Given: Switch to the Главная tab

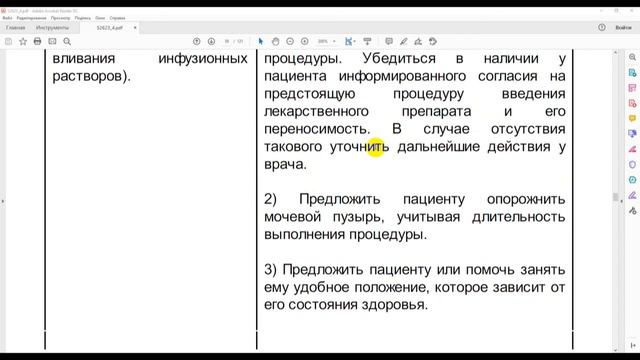Looking at the screenshot, I should [x=16, y=28].
